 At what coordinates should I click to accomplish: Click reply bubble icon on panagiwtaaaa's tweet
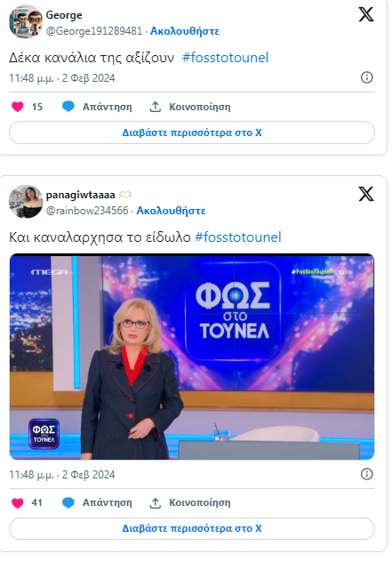pyautogui.click(x=68, y=502)
